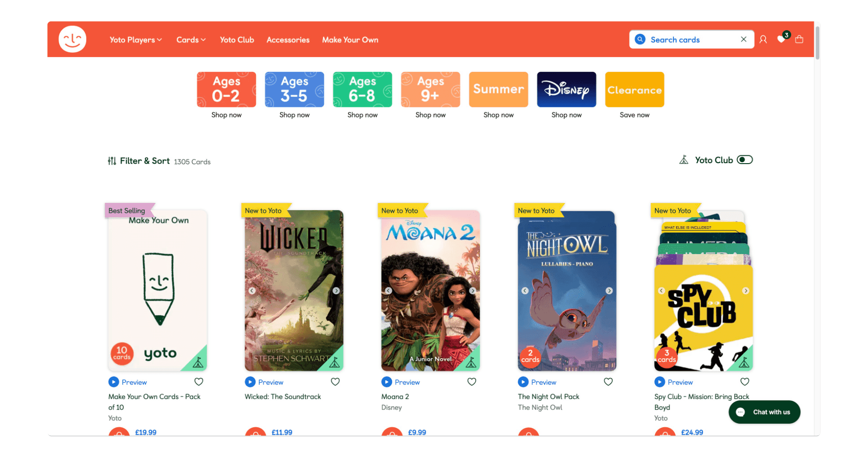The width and height of the screenshot is (868, 457).
Task: Favorite Make Your Own Cards with heart
Action: coord(199,382)
